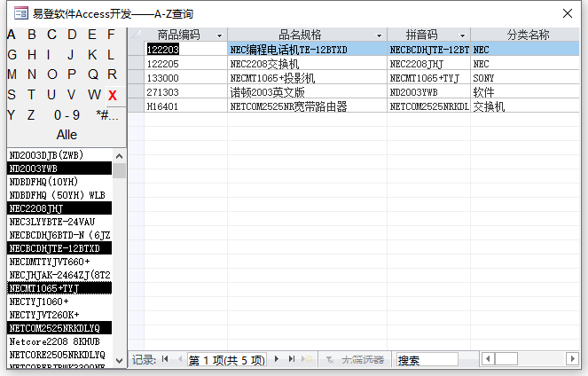Select ND2003DJB(ZWB) in list
This screenshot has width=588, height=376.
click(59, 155)
